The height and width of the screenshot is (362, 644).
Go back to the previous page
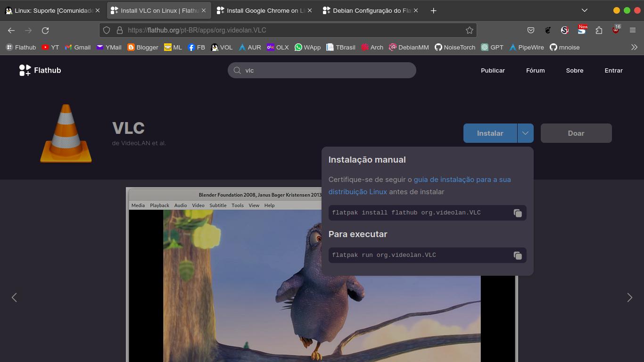[11, 30]
